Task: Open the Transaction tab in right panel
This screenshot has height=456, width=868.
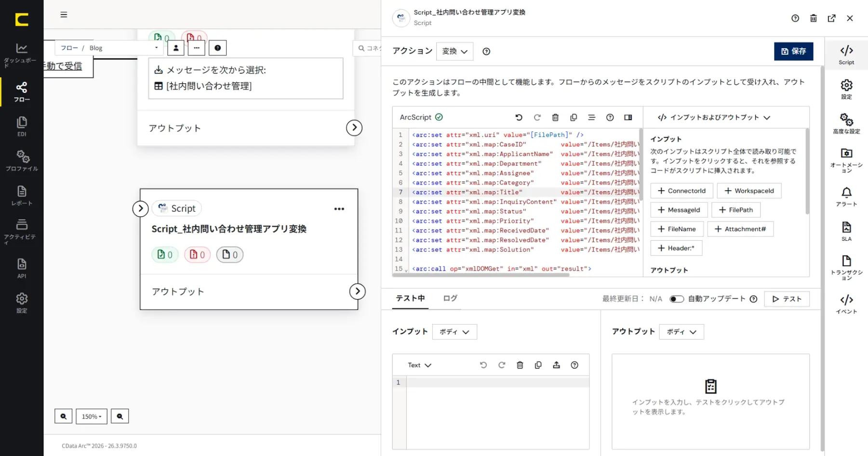Action: click(846, 268)
